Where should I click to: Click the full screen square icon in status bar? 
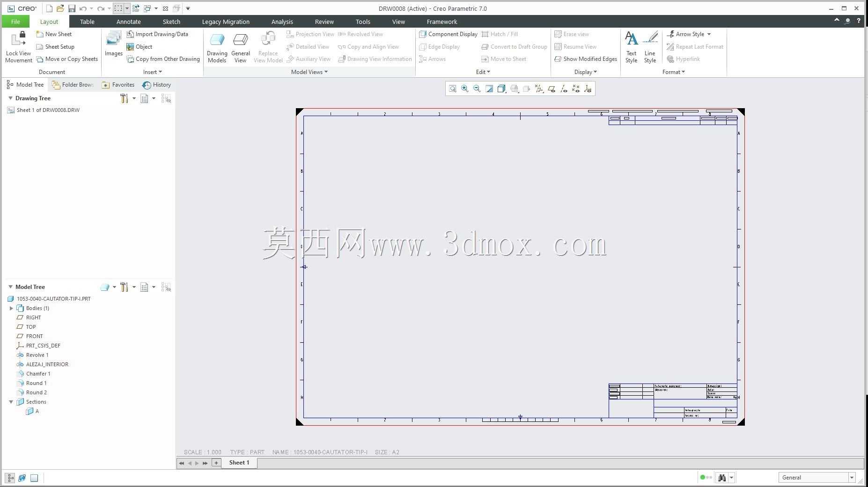[34, 478]
